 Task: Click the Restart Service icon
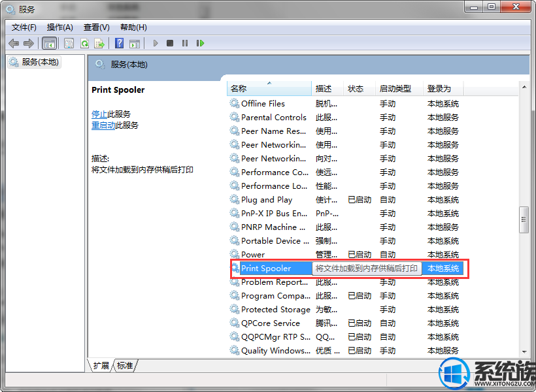pyautogui.click(x=200, y=43)
